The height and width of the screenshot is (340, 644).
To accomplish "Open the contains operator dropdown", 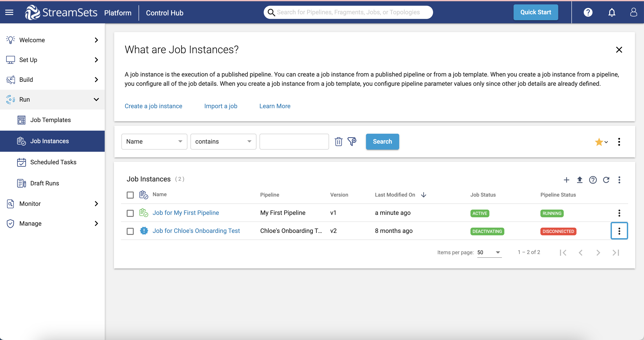I will tap(223, 141).
